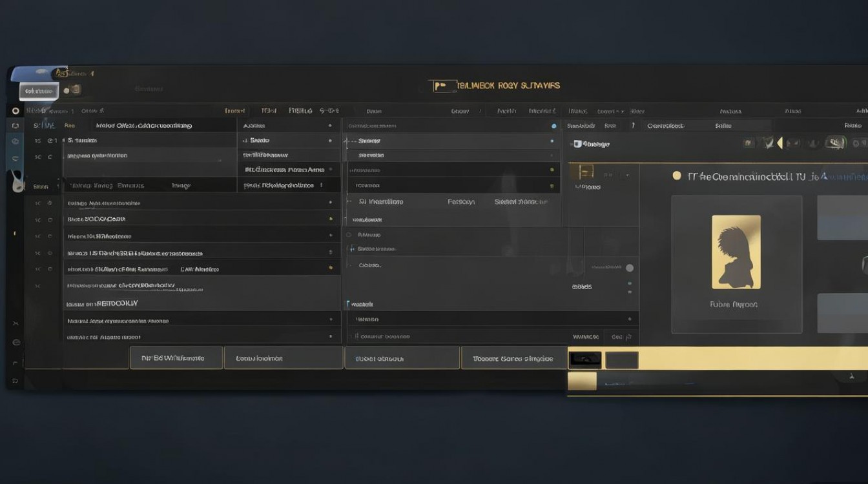Viewport: 868px width, 484px height.
Task: Select the 'Fabre' card label under the silhouette
Action: pyautogui.click(x=733, y=305)
